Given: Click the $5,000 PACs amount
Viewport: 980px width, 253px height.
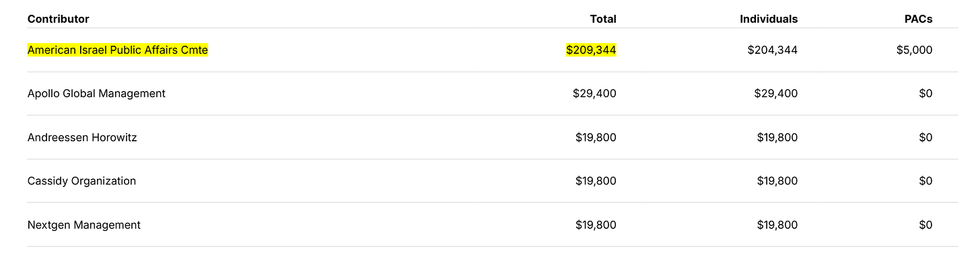Looking at the screenshot, I should [x=915, y=50].
